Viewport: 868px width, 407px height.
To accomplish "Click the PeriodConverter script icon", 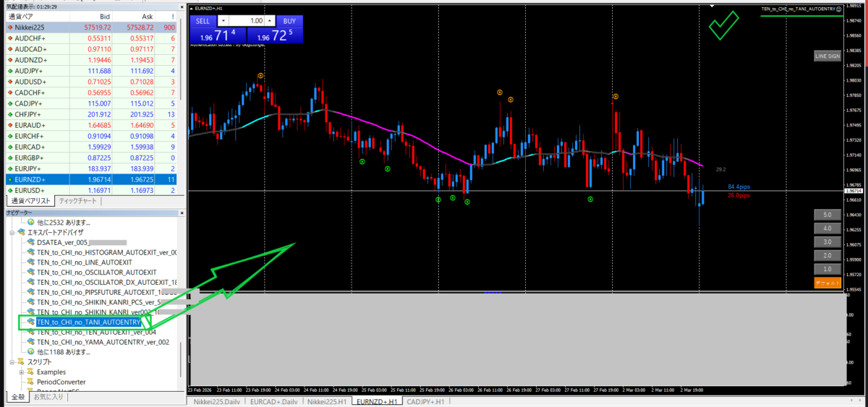I will [x=30, y=382].
